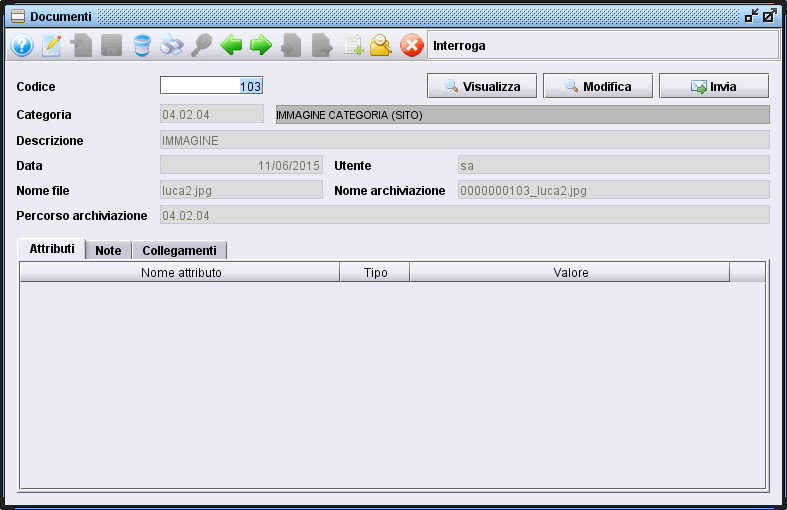This screenshot has width=787, height=510.
Task: Click the Nome attributo column header
Action: point(180,273)
